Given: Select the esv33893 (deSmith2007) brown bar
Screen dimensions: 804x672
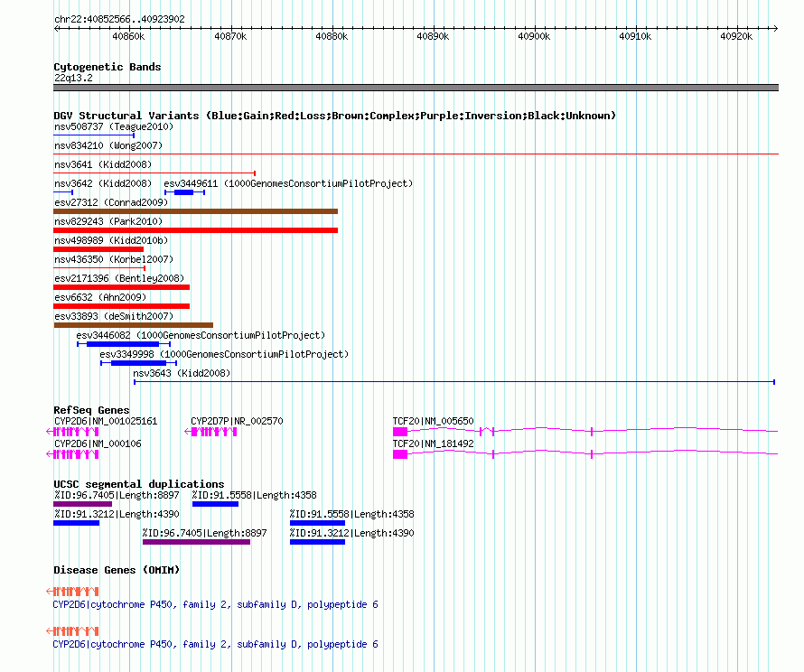Looking at the screenshot, I should (134, 325).
